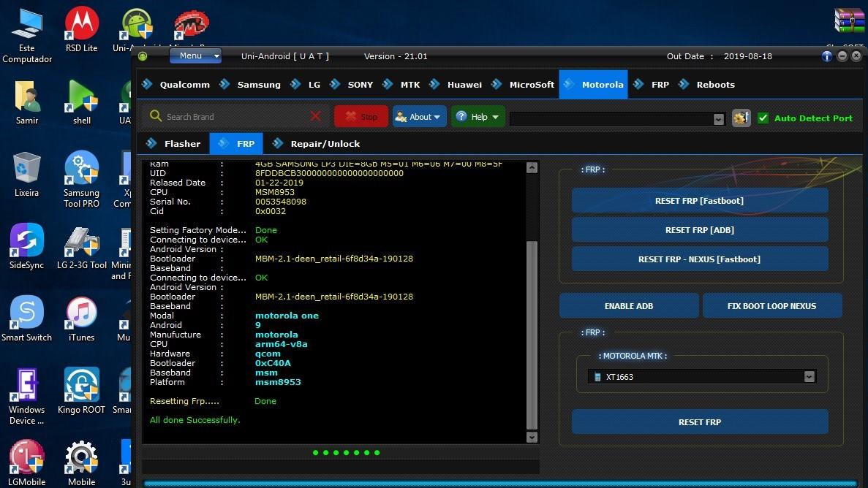Click into the Search Brand field
This screenshot has height=488, width=868.
pyautogui.click(x=235, y=117)
